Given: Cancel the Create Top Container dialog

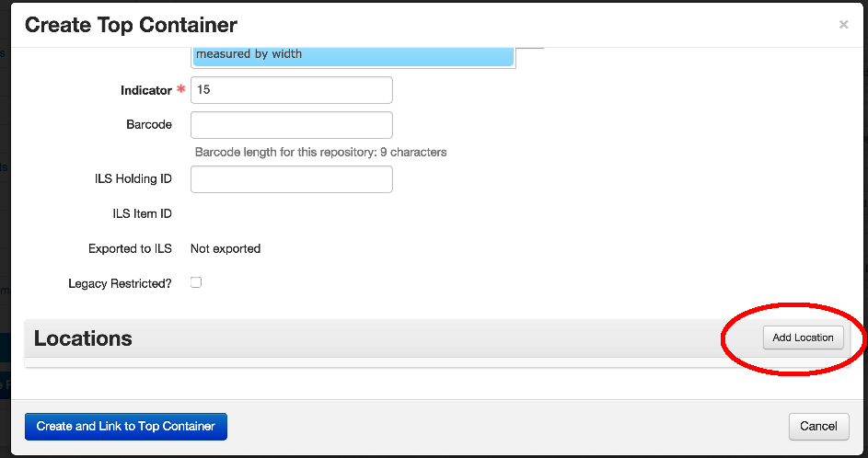Looking at the screenshot, I should 818,427.
